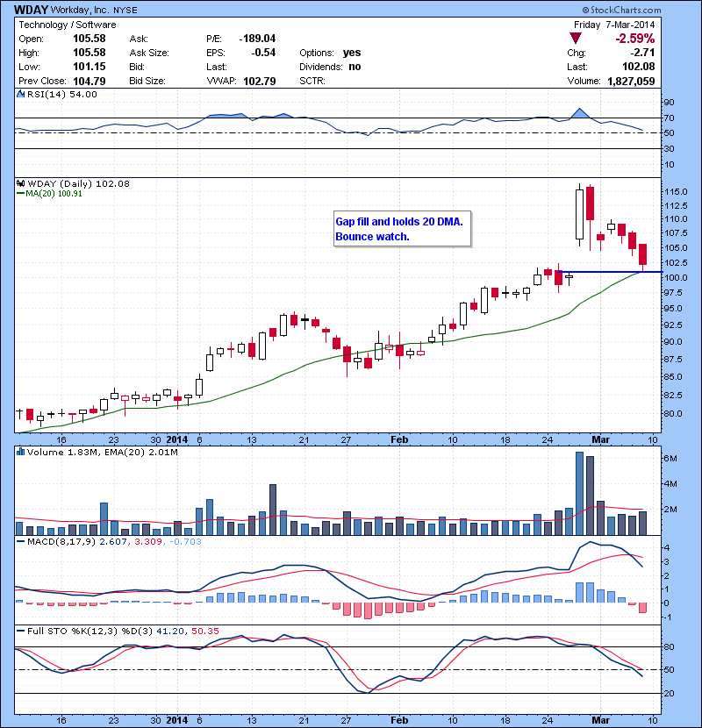Click the P/E value -189.04
The image size is (702, 728).
pos(257,39)
